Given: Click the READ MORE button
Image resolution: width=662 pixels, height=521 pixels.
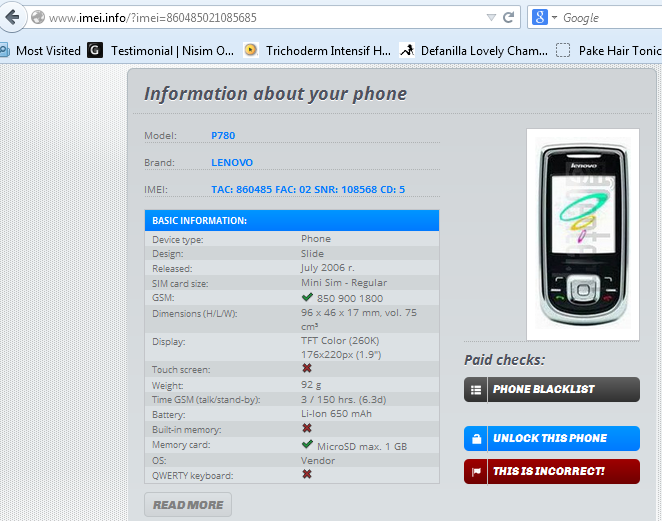Looking at the screenshot, I should (188, 505).
